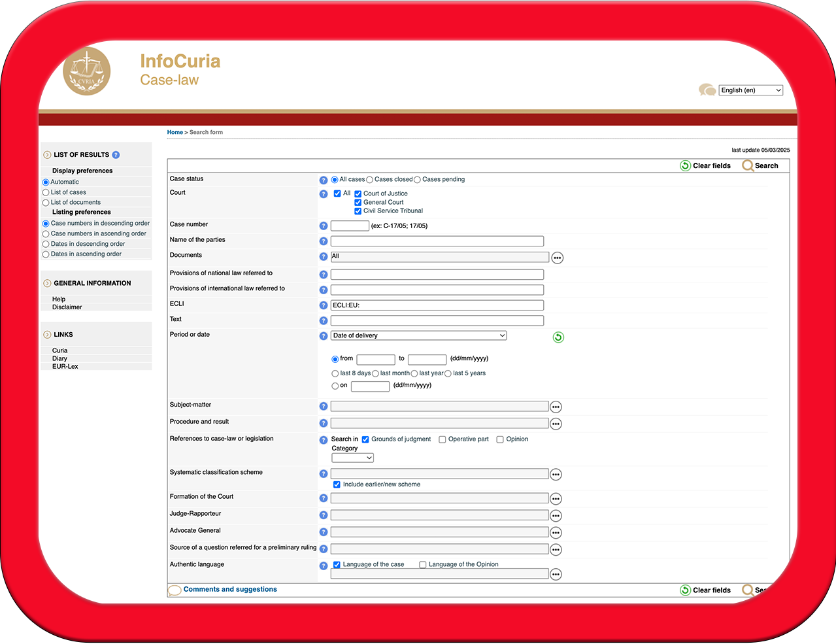Open Advocate General ellipsis picker
This screenshot has width=836, height=644.
(x=556, y=533)
